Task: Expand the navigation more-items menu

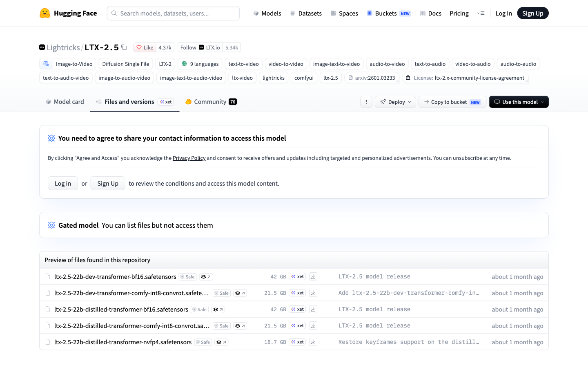Action: point(481,13)
